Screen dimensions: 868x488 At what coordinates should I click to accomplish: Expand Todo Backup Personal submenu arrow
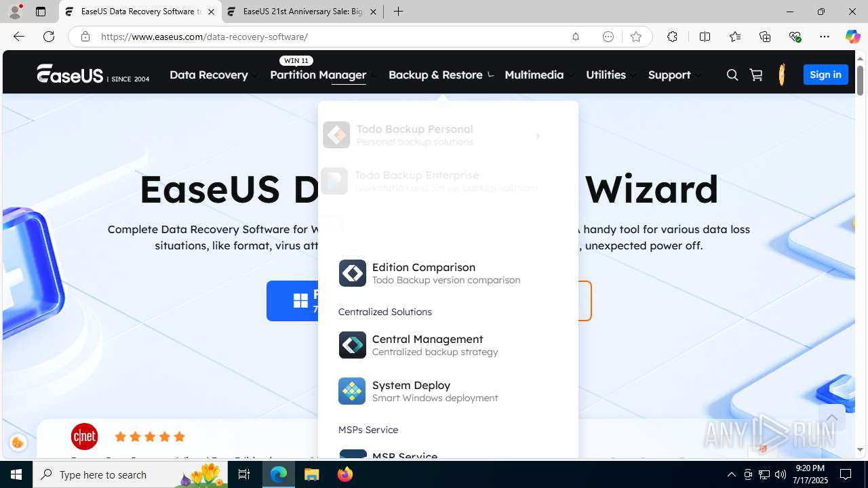pos(538,136)
